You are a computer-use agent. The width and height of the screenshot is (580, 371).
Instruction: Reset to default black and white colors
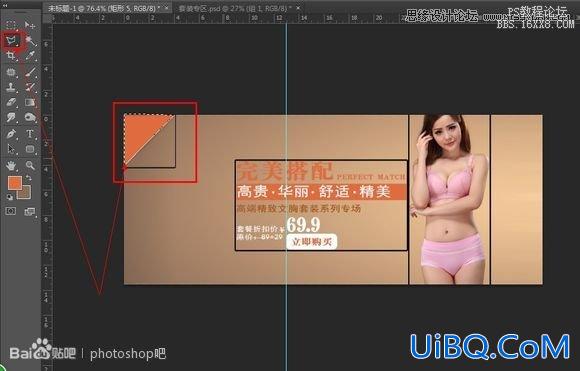[10, 197]
